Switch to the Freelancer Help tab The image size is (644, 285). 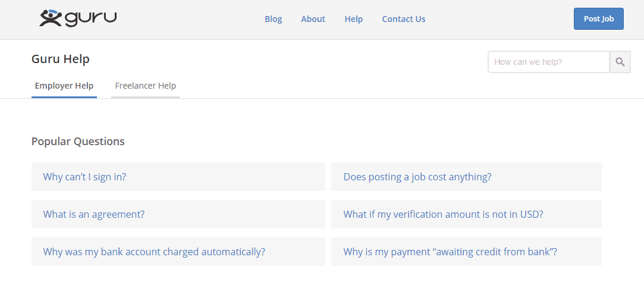coord(145,86)
